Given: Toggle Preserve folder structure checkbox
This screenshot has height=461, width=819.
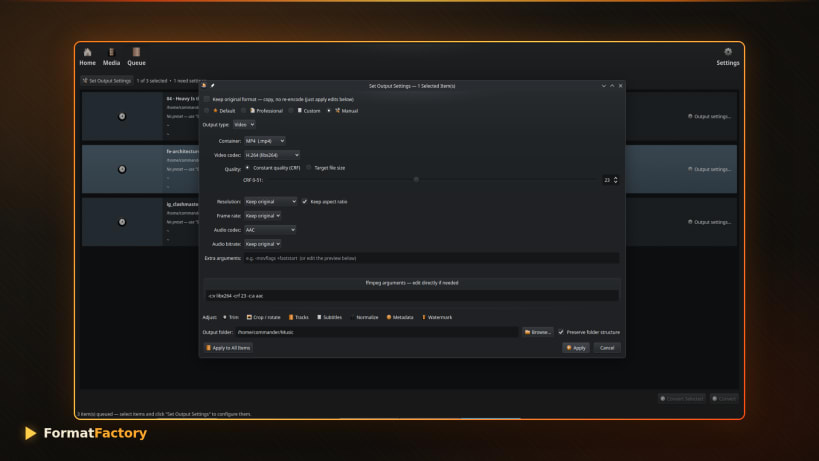Looking at the screenshot, I should pyautogui.click(x=561, y=332).
